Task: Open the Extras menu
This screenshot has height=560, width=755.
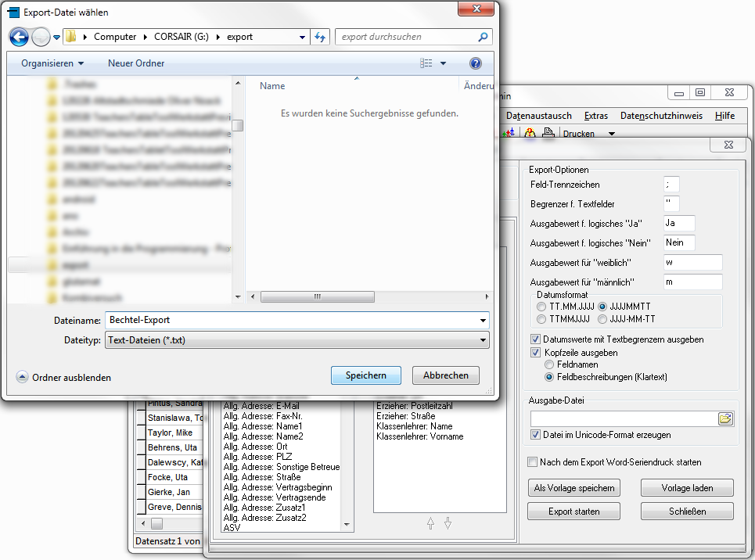Action: click(595, 116)
